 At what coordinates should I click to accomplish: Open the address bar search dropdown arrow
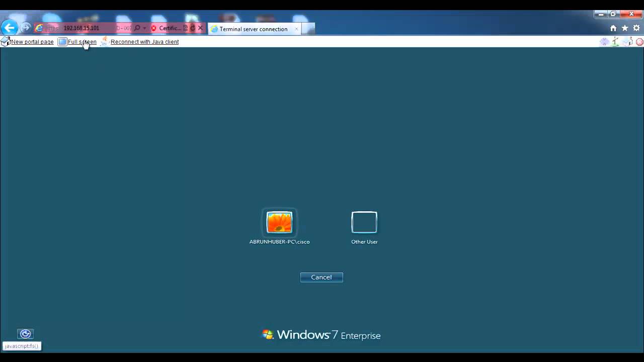144,28
